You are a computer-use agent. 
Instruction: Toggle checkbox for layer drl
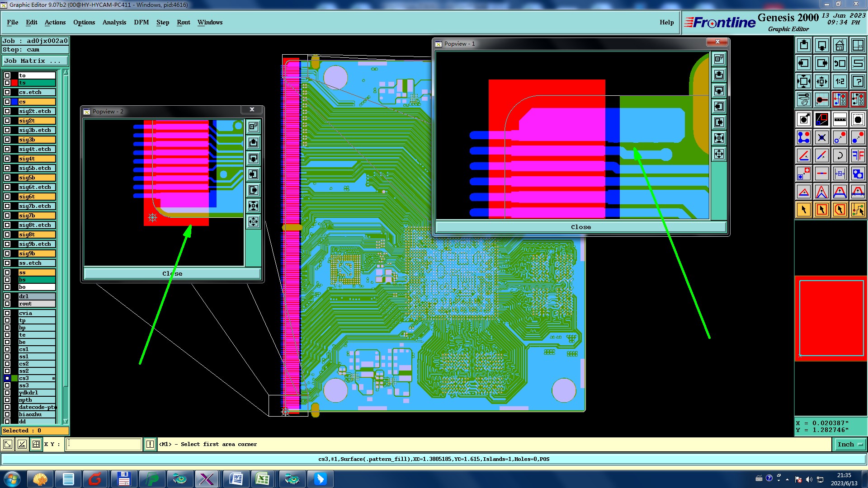(x=7, y=296)
